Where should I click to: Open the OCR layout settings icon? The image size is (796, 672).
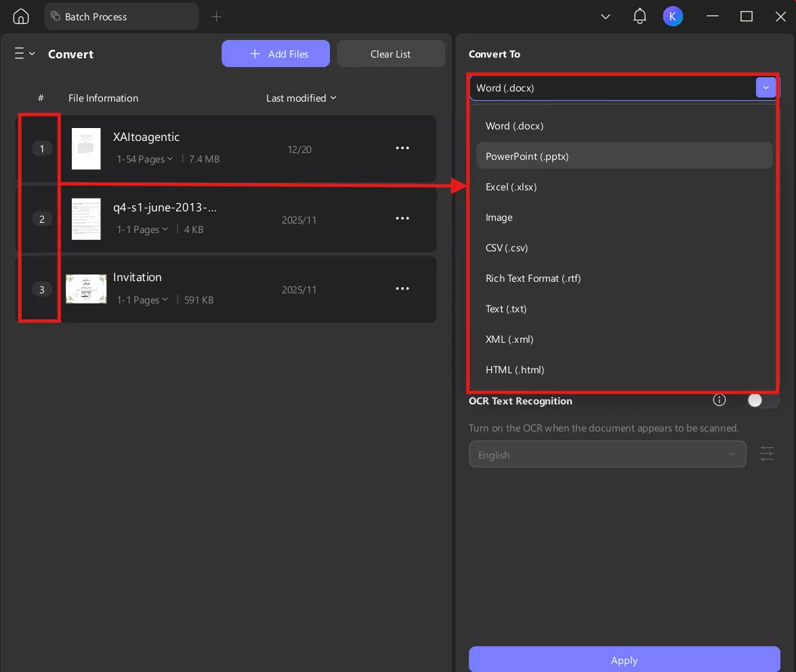pyautogui.click(x=766, y=454)
